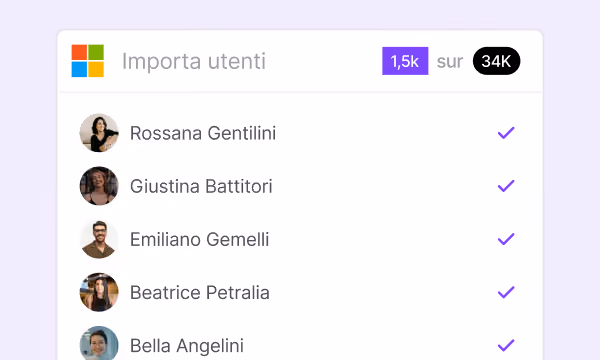
Task: Toggle checkmark for Giustina Battitori
Action: [x=506, y=186]
